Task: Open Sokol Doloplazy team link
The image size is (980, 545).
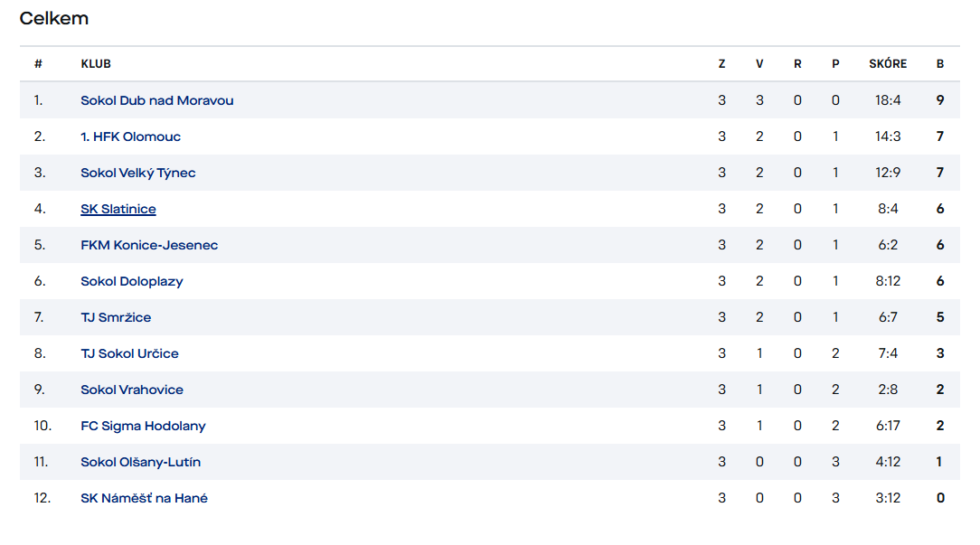Action: click(x=132, y=281)
